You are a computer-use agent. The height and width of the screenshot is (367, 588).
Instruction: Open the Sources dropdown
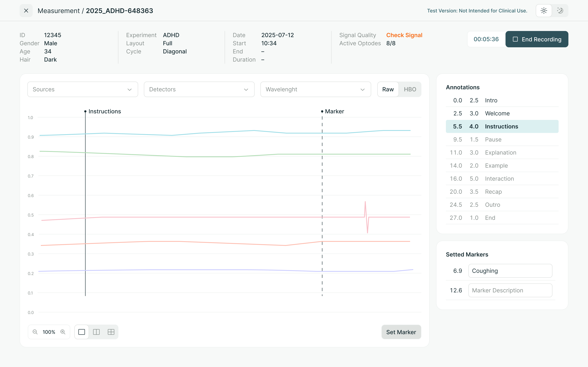[x=83, y=89]
